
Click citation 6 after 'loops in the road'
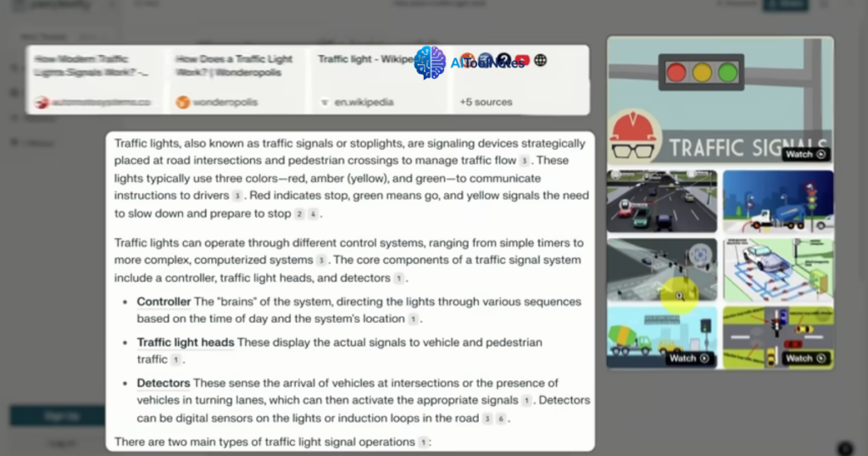tap(500, 419)
